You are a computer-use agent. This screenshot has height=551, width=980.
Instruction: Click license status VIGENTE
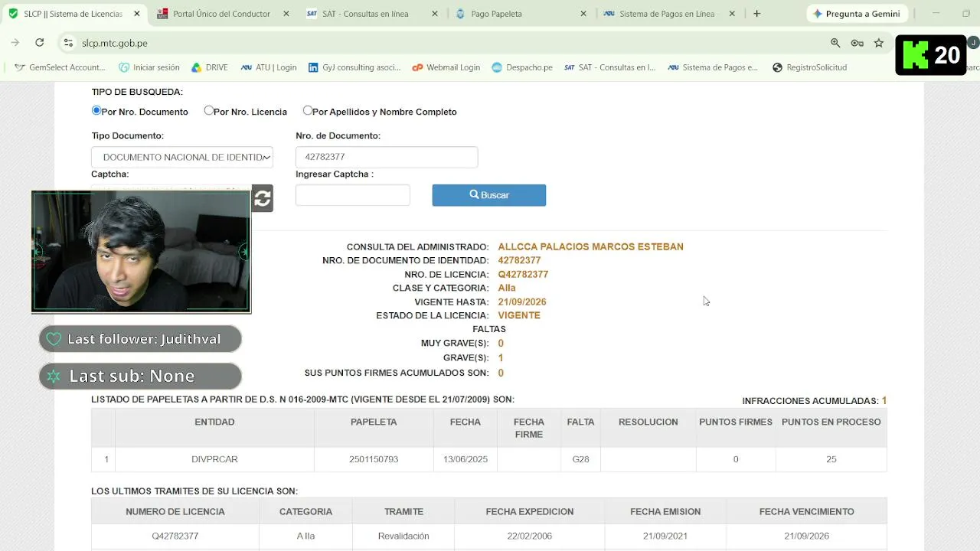pos(519,315)
